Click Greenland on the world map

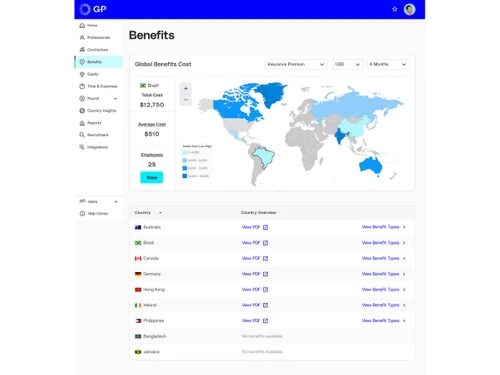(272, 93)
